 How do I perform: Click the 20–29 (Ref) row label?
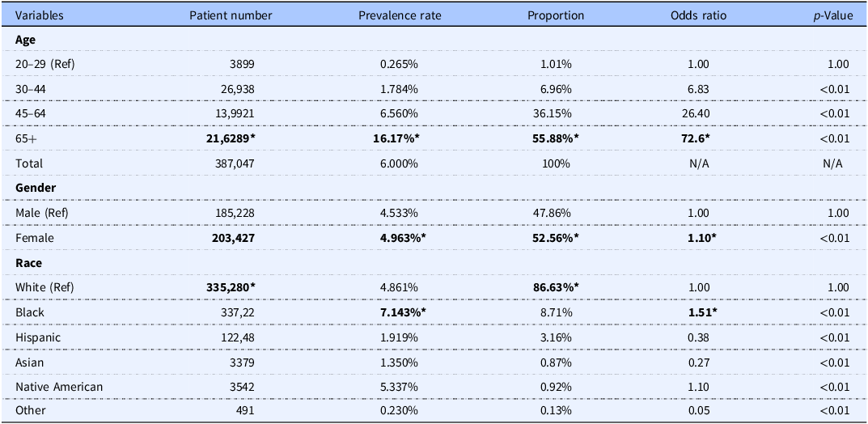(x=45, y=64)
